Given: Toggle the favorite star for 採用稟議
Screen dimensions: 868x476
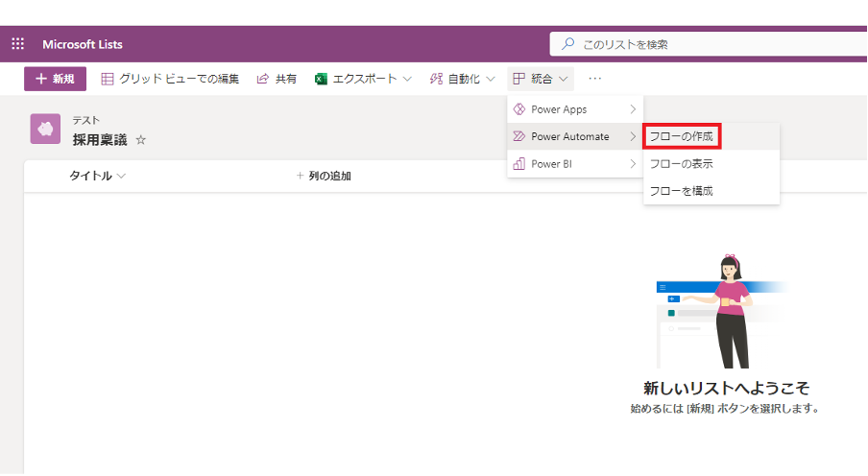Looking at the screenshot, I should click(x=140, y=140).
